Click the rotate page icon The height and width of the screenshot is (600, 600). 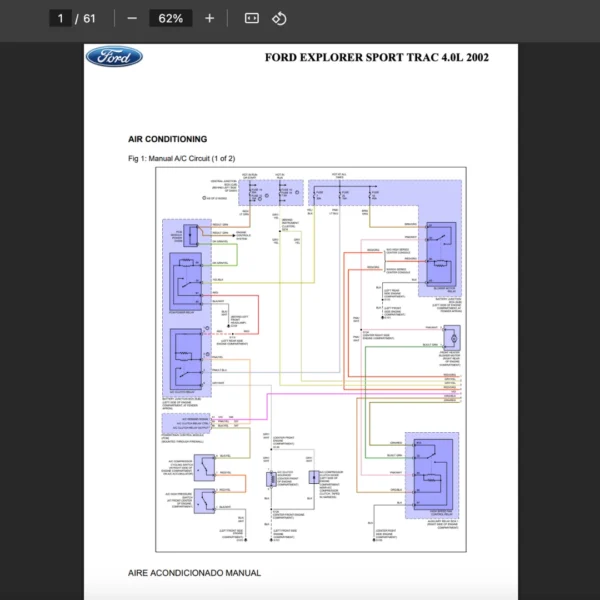tap(279, 18)
